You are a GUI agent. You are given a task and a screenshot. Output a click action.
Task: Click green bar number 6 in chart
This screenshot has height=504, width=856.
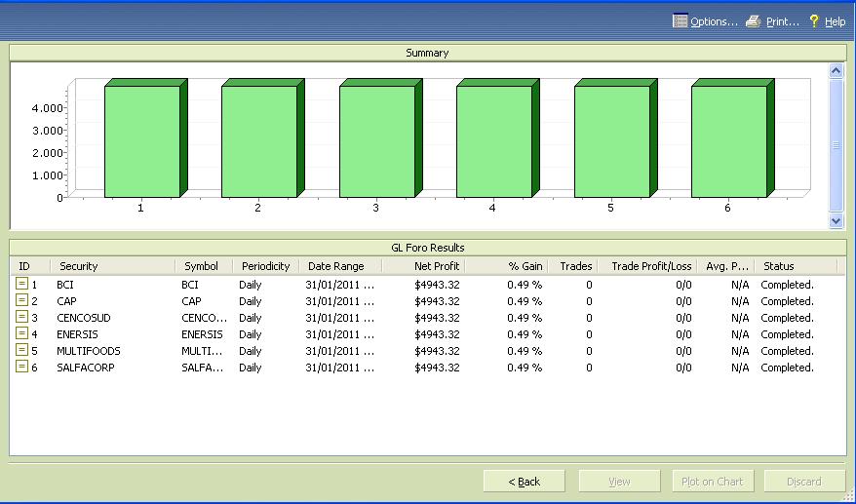tap(728, 141)
